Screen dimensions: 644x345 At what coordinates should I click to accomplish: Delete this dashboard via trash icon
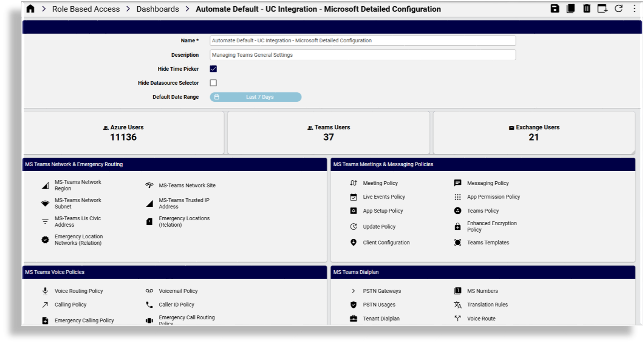pos(586,9)
